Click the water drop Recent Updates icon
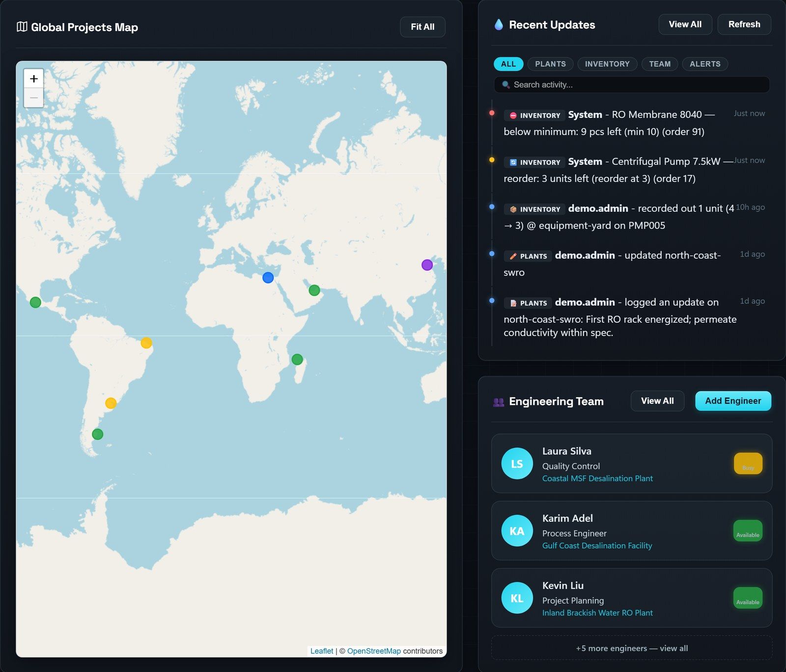 499,25
